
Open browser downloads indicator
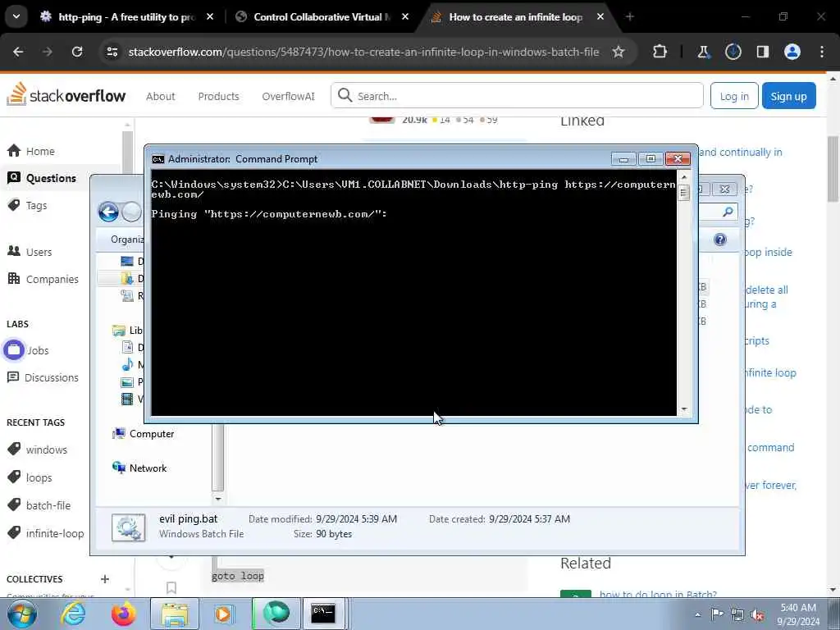click(733, 52)
